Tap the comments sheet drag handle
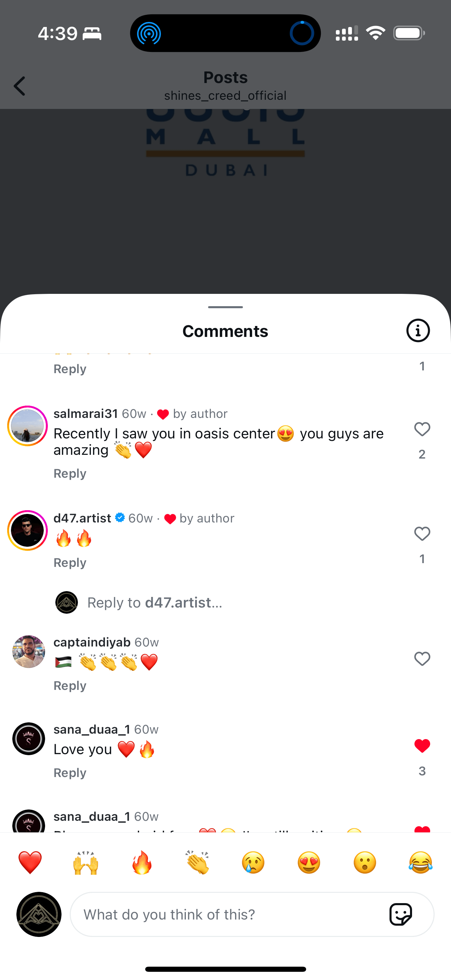The height and width of the screenshot is (980, 451). point(225,307)
